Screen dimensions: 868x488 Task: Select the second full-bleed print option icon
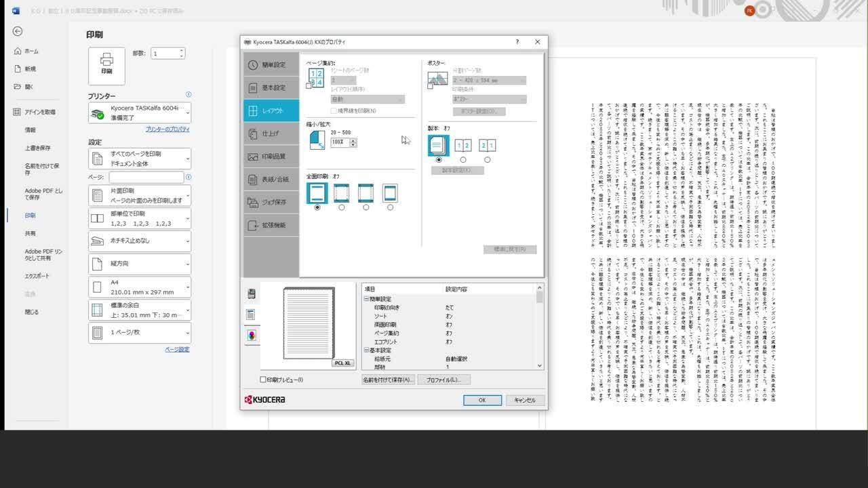point(342,193)
